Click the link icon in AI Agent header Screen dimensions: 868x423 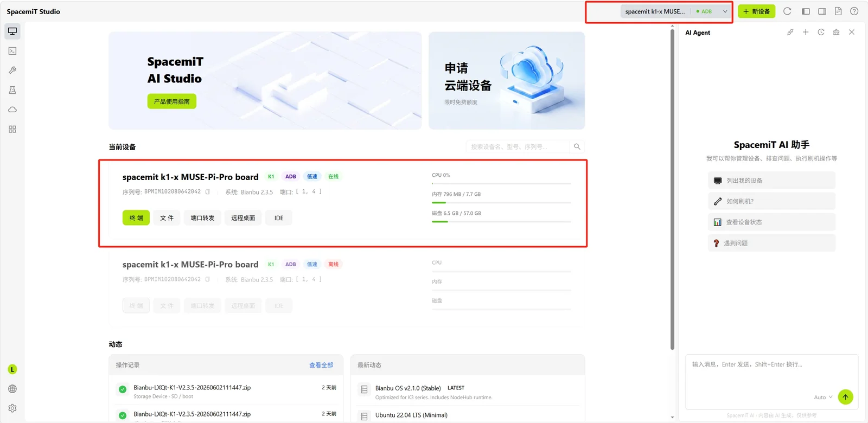[790, 33]
